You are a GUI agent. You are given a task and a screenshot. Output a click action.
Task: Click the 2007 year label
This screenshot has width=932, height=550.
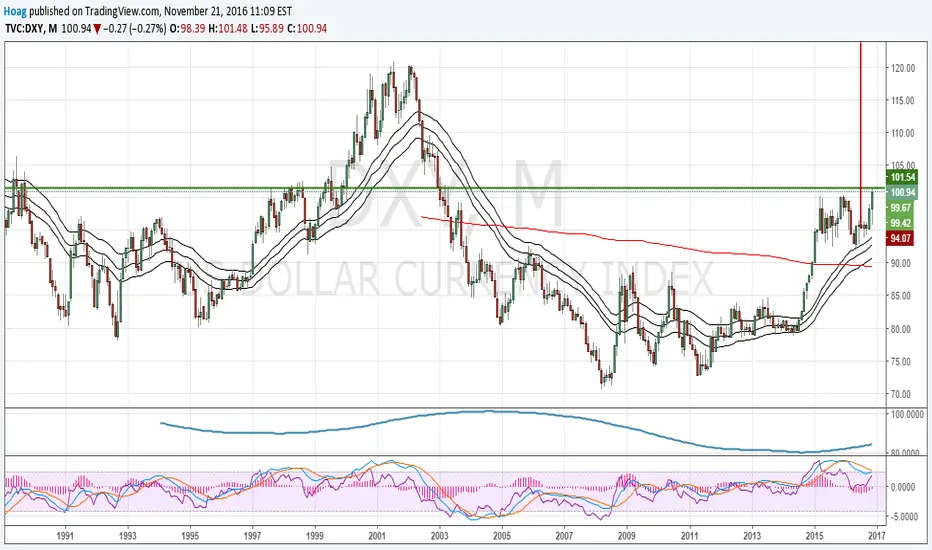coord(565,536)
